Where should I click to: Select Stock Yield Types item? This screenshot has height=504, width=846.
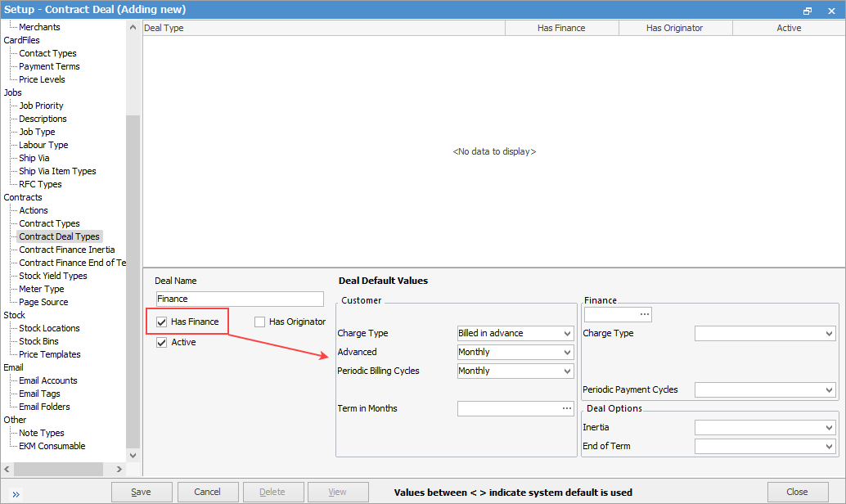(x=53, y=276)
